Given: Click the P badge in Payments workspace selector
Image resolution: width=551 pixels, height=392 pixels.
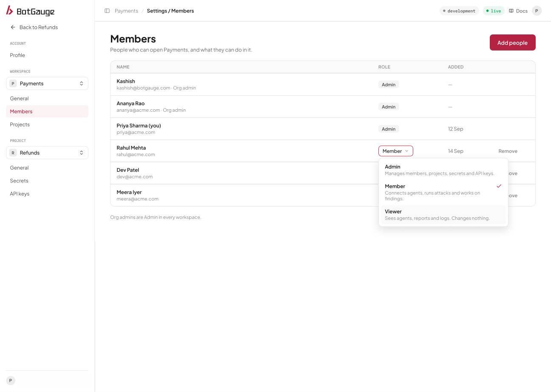Looking at the screenshot, I should click(x=13, y=83).
